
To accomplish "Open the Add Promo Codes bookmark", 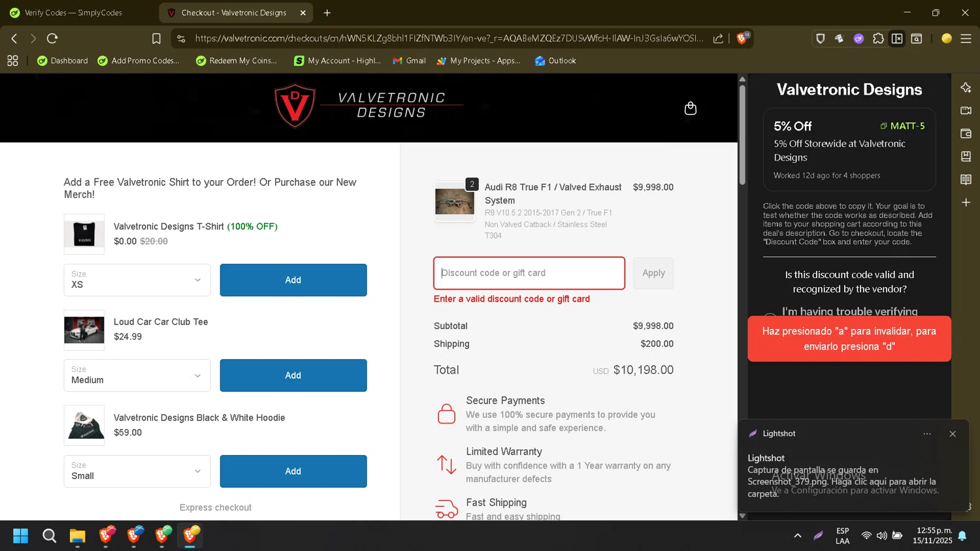I will 139,61.
